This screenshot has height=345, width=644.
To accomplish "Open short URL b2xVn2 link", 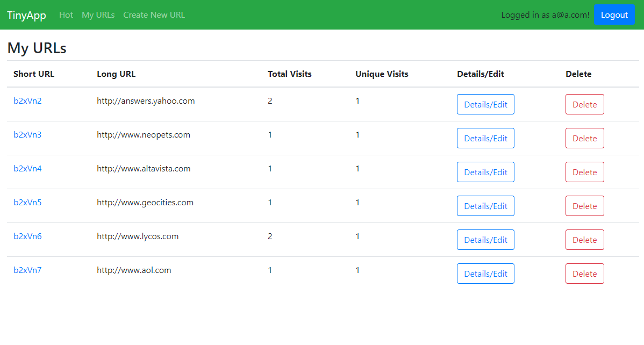I will tap(27, 101).
